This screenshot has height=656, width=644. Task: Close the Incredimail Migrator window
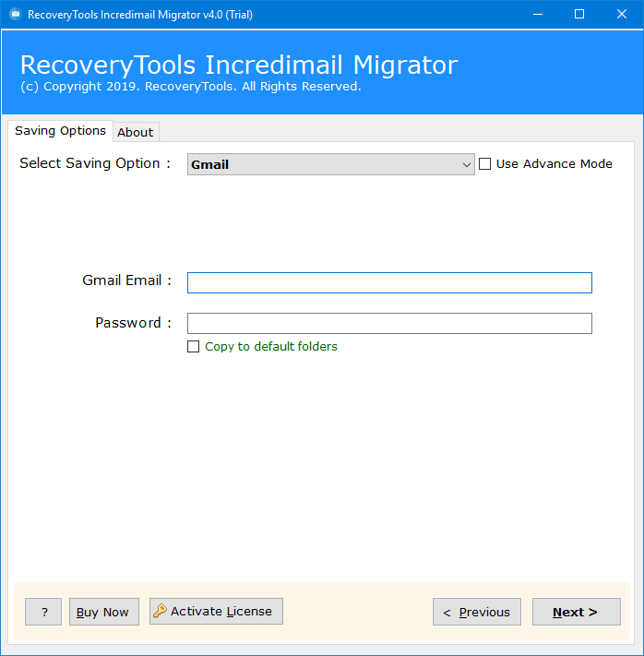(622, 14)
